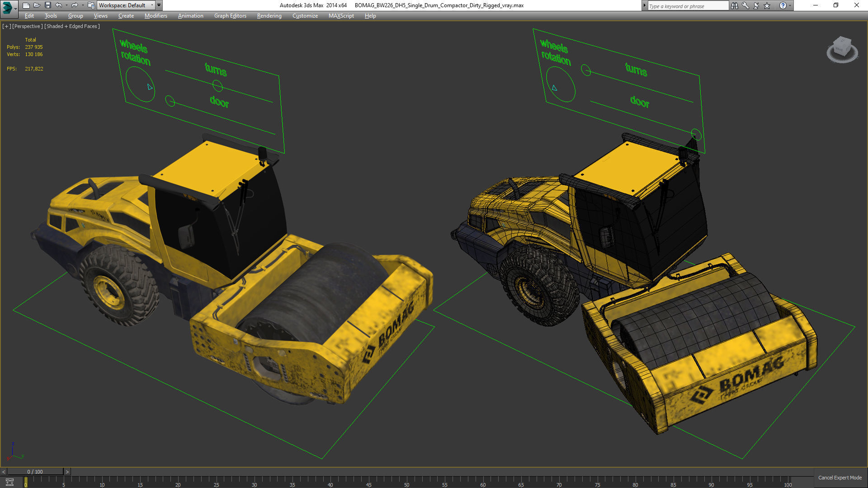Screen dimensions: 868x488
Task: Click the right wheels rotation circle control
Action: (561, 84)
